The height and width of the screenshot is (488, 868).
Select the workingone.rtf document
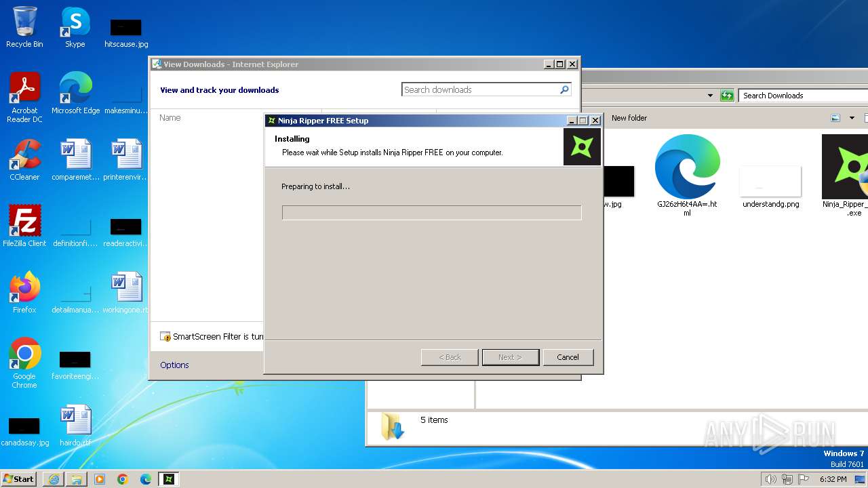click(x=126, y=292)
